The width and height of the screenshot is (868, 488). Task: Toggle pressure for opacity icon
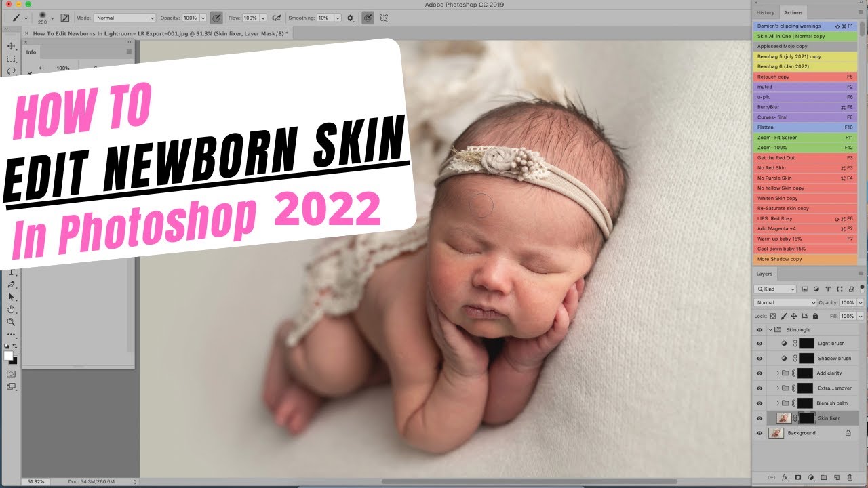tap(216, 18)
